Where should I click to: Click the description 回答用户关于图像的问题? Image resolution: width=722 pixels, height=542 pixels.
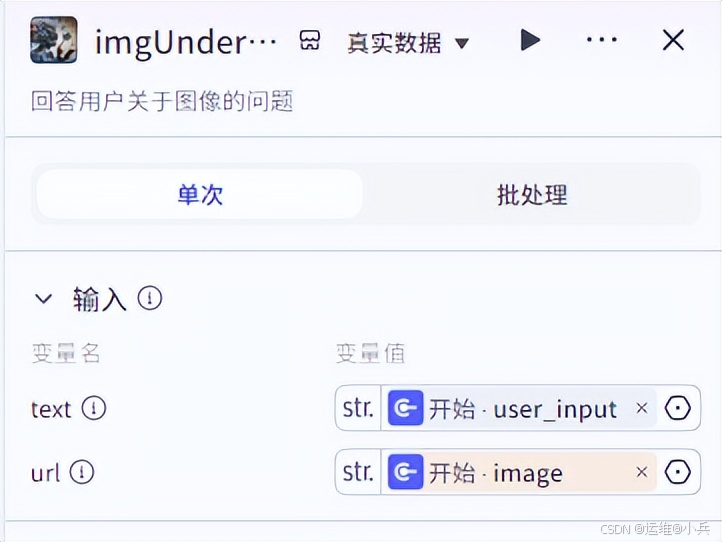click(162, 101)
